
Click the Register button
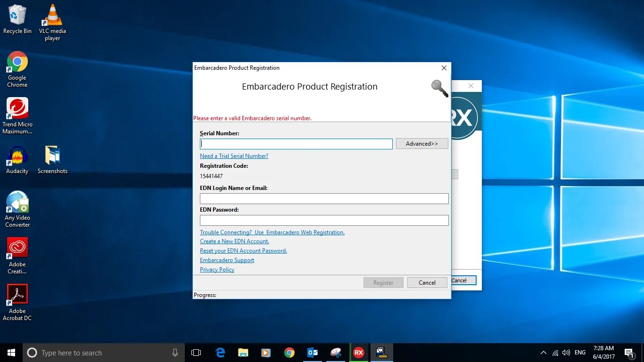point(383,283)
